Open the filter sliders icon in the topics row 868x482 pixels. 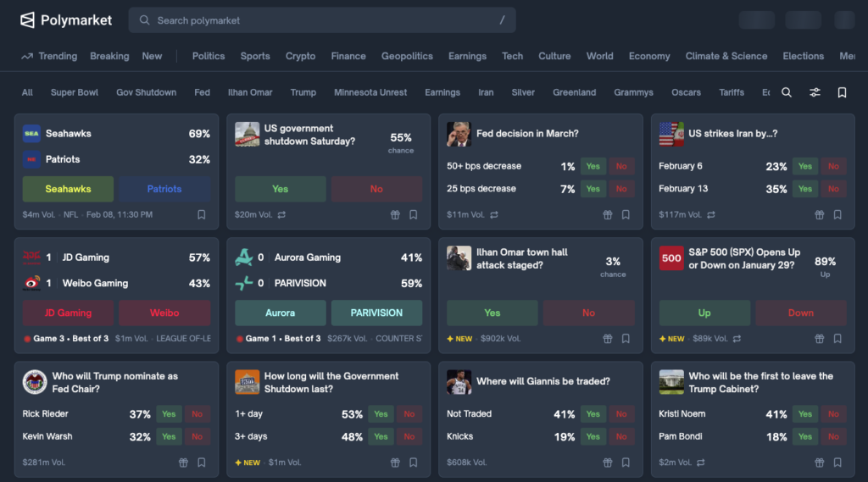pos(815,92)
